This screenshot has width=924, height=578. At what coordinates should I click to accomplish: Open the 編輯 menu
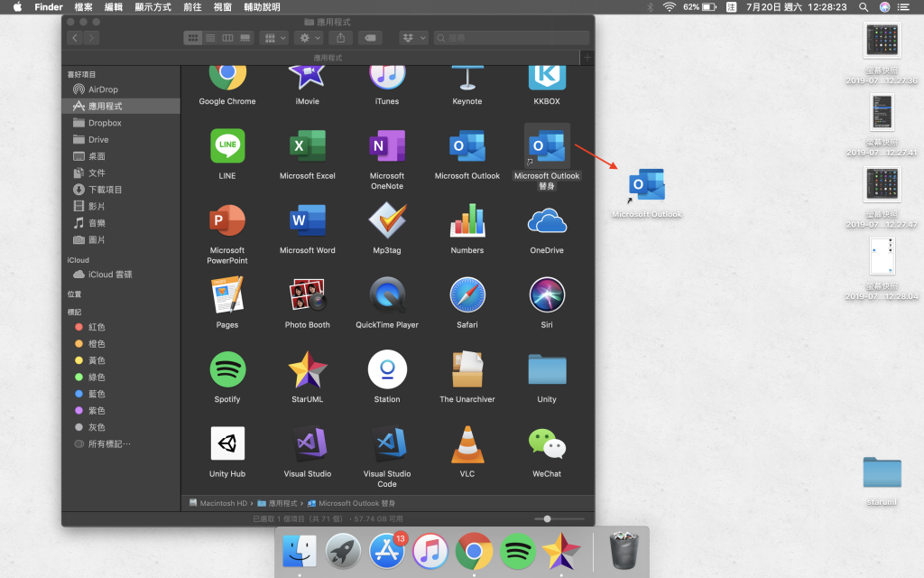pyautogui.click(x=113, y=7)
